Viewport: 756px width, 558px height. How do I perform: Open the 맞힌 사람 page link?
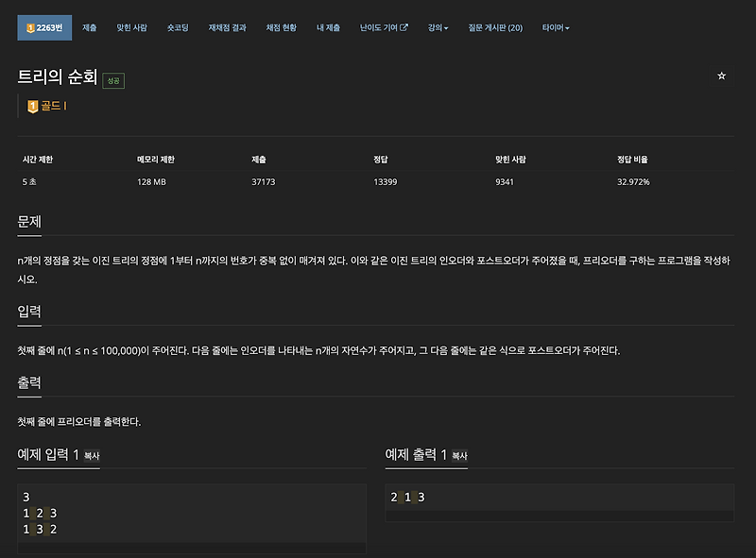(133, 27)
